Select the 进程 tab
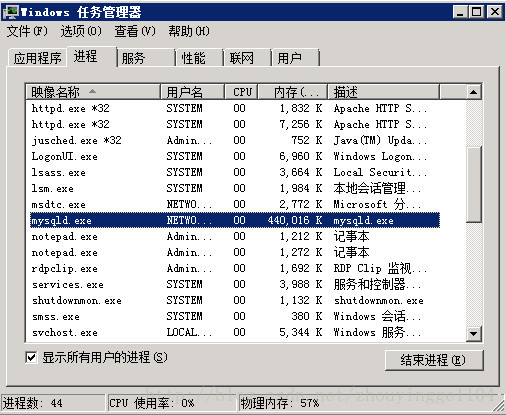Image resolution: width=506 pixels, height=415 pixels. (92, 56)
